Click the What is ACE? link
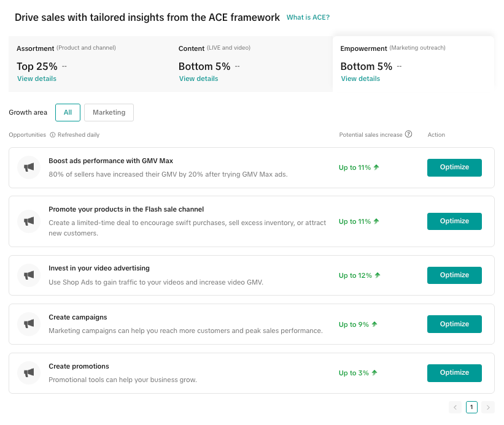This screenshot has height=425, width=504. tap(308, 18)
